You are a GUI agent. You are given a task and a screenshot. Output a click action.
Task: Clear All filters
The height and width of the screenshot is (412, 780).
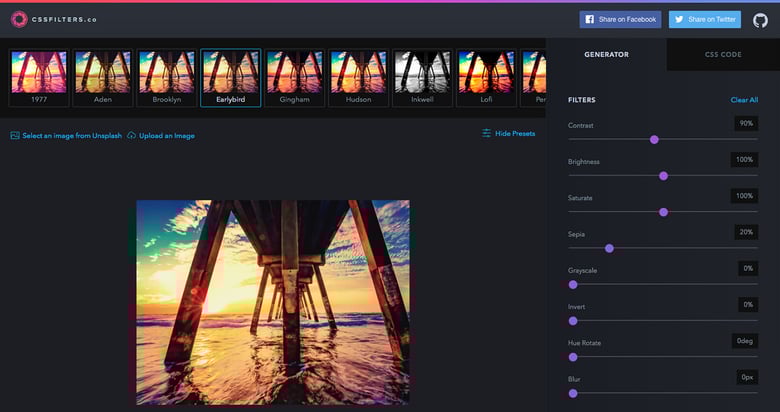(744, 100)
